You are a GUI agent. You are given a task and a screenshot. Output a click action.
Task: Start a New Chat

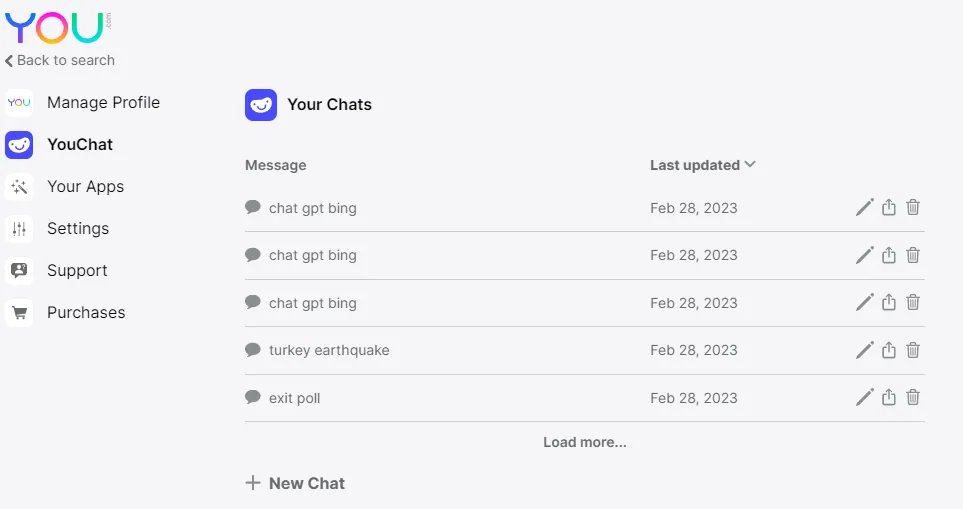[x=295, y=483]
